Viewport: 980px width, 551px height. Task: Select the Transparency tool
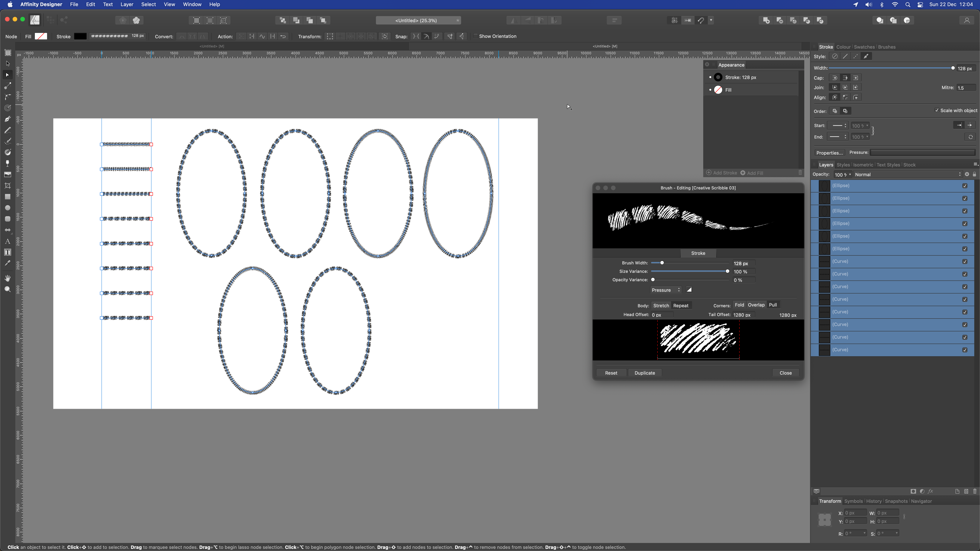click(8, 163)
